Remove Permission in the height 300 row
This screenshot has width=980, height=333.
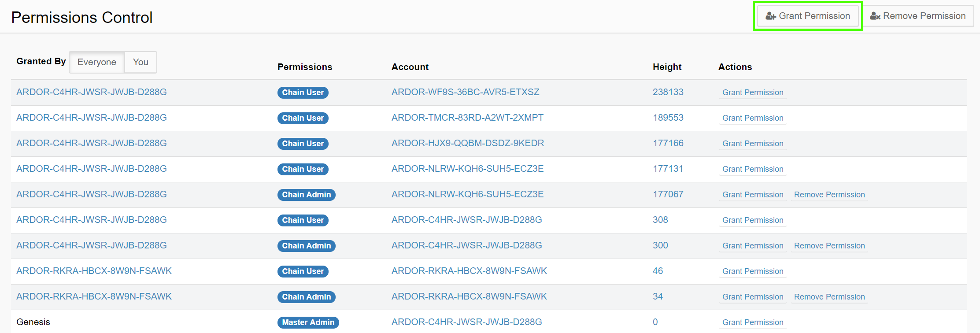[x=829, y=246]
